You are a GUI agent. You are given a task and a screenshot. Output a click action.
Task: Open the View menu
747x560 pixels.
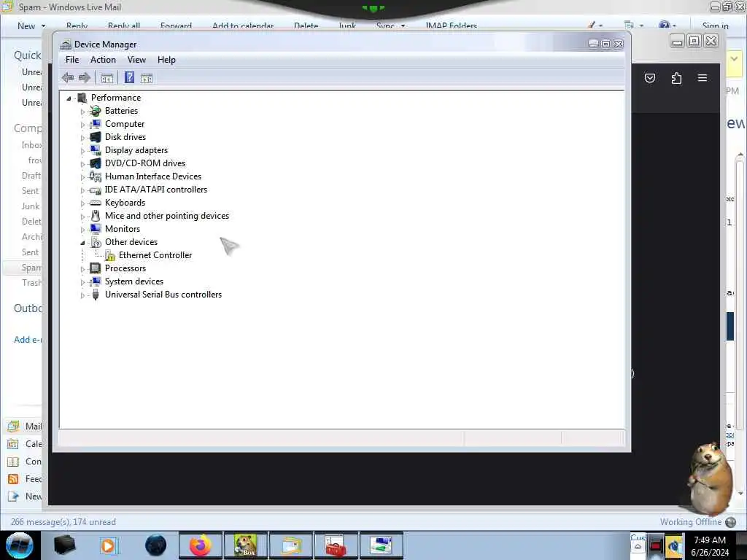point(136,60)
